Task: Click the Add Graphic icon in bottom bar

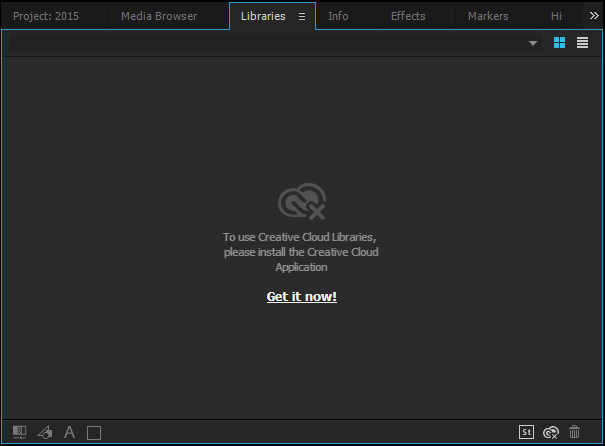Action: point(20,432)
